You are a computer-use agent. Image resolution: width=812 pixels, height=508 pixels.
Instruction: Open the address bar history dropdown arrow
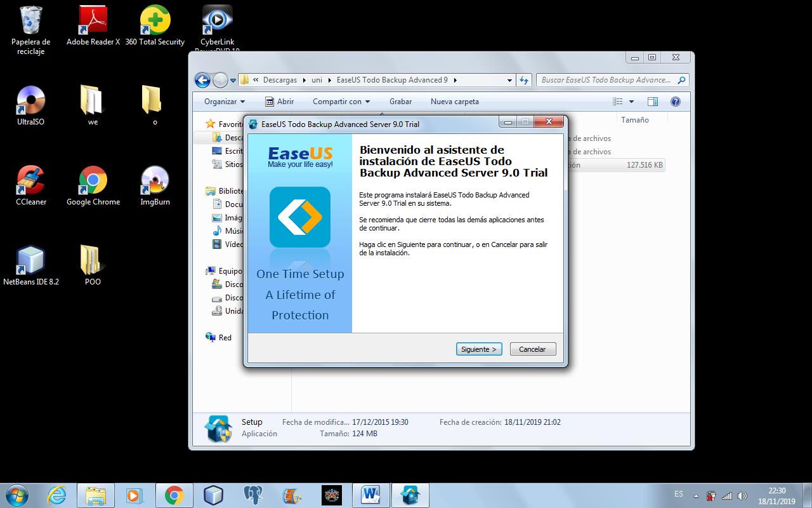(x=509, y=81)
